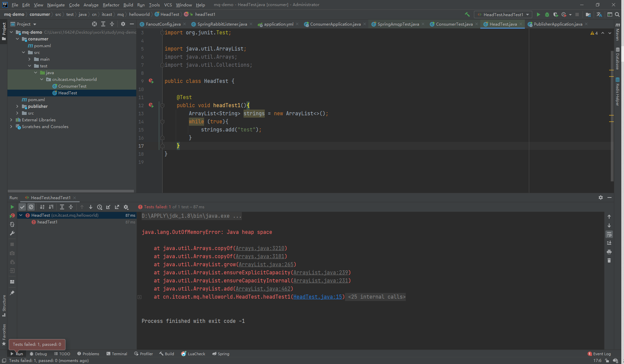Expand all test nodes in Run toolbar

pos(62,207)
